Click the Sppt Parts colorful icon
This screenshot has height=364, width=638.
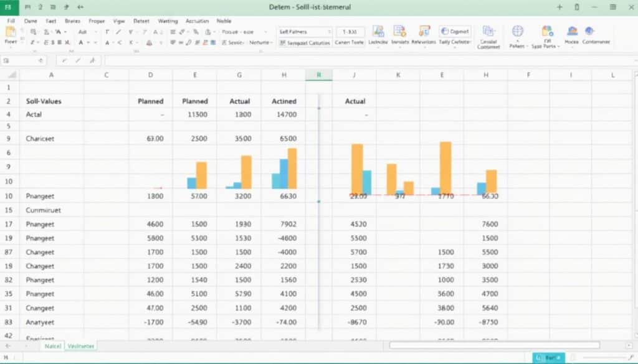[547, 31]
